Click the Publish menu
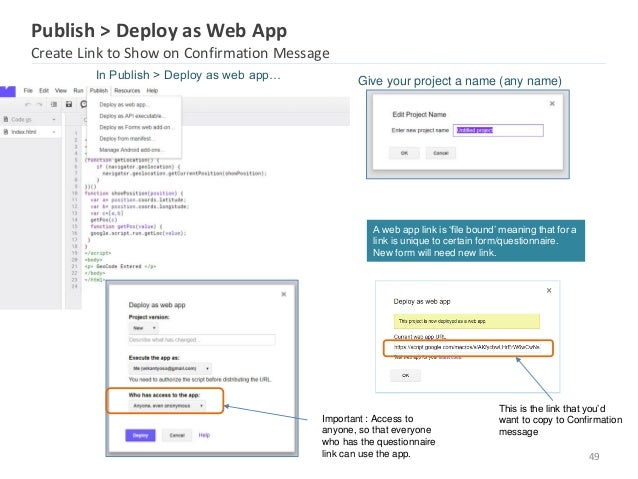The width and height of the screenshot is (638, 479). (99, 90)
